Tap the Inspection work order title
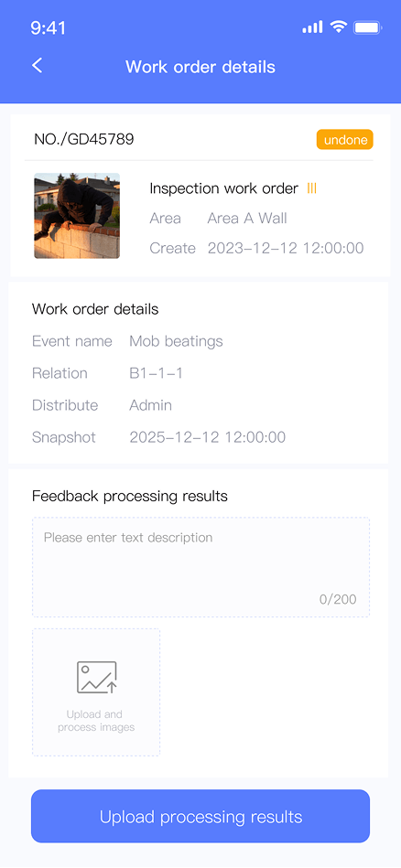 [x=223, y=188]
